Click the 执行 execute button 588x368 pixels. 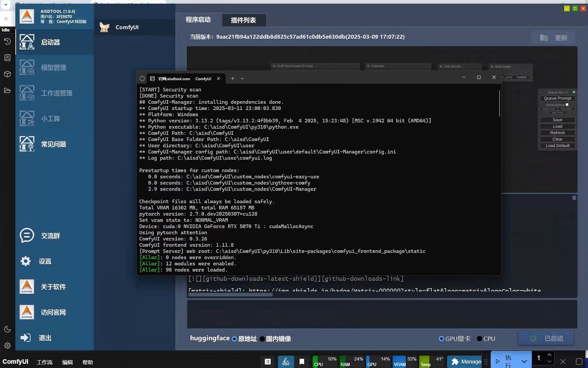pyautogui.click(x=505, y=362)
